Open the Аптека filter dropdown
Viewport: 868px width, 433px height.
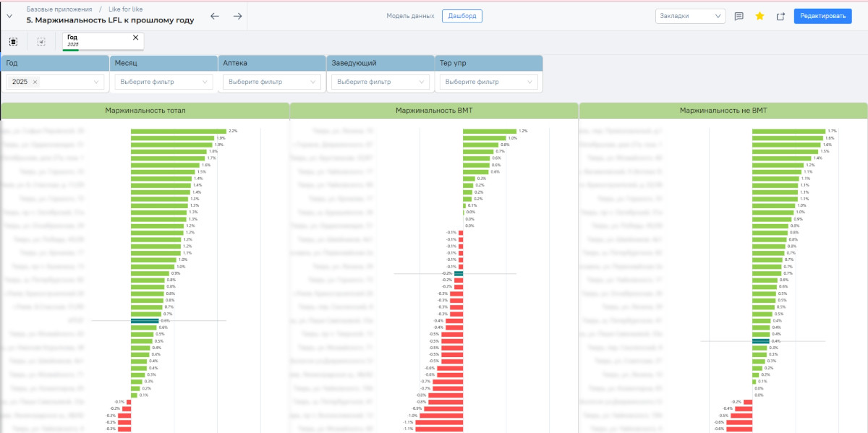point(272,82)
